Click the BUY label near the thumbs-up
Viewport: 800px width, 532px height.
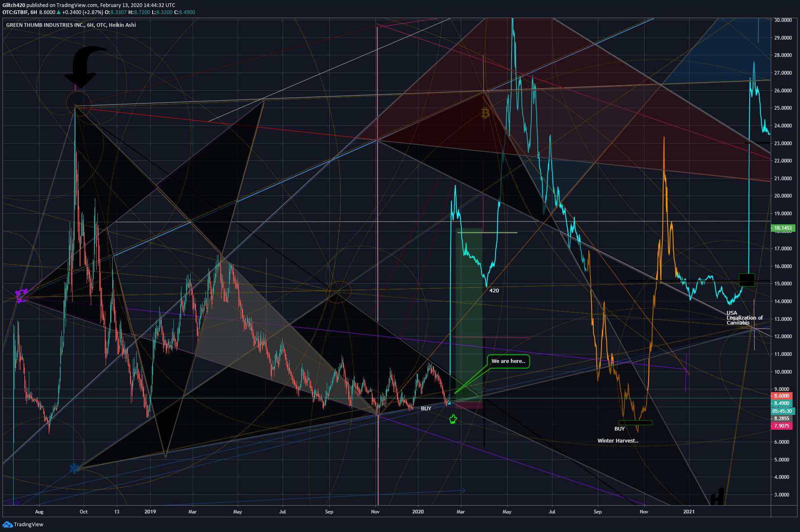pyautogui.click(x=426, y=409)
